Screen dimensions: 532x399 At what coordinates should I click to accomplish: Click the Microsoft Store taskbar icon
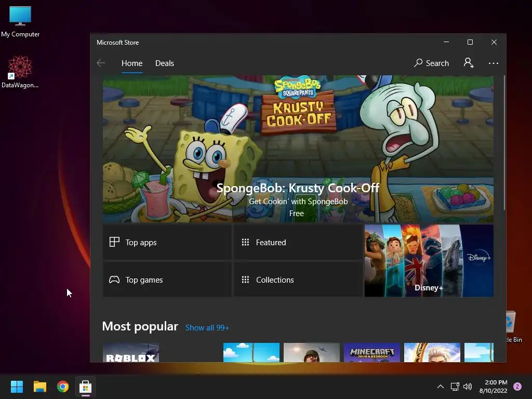(x=86, y=387)
